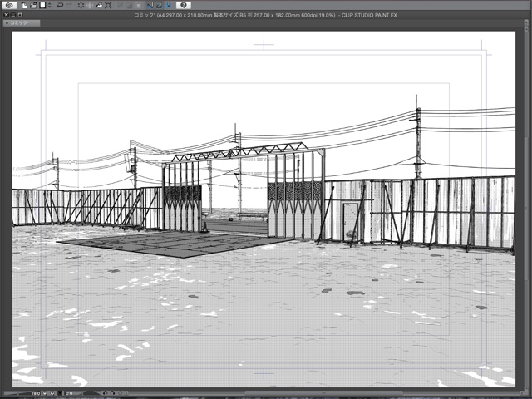Zoom out with status bar icon

(x=44, y=393)
